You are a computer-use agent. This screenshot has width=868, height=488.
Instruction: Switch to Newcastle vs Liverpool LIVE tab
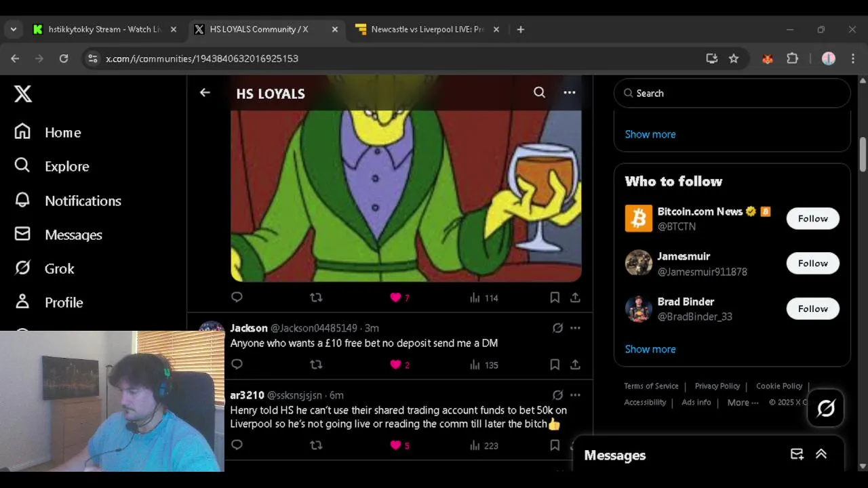[x=427, y=29]
